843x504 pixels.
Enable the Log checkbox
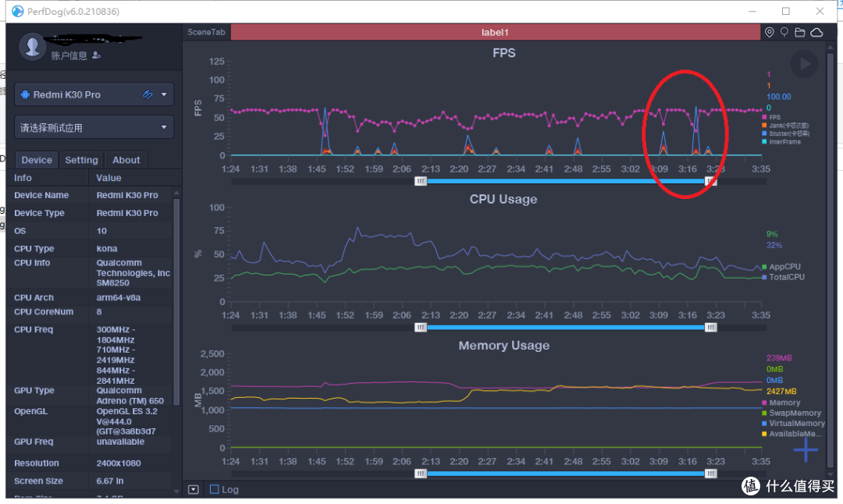(215, 489)
